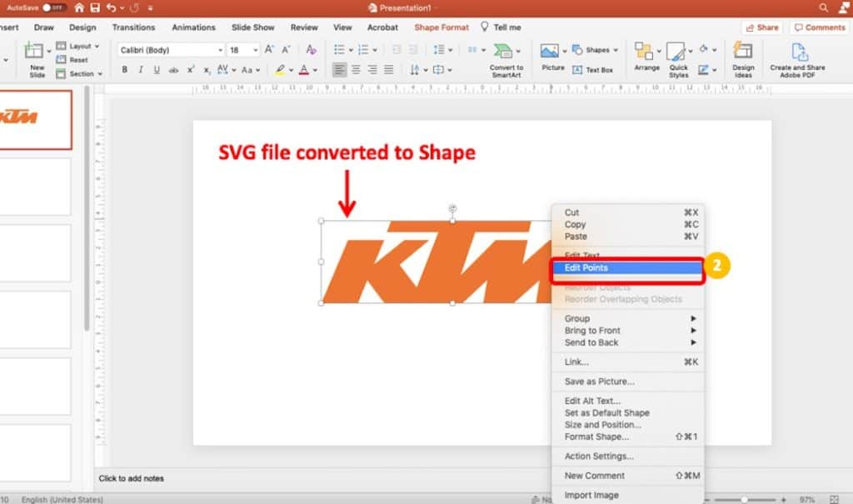Select the Shape Format tab
Viewport: 853px width, 504px height.
pos(441,27)
